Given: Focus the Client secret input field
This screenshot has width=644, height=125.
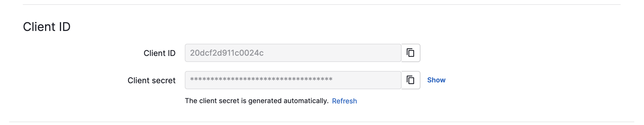Looking at the screenshot, I should coord(293,80).
